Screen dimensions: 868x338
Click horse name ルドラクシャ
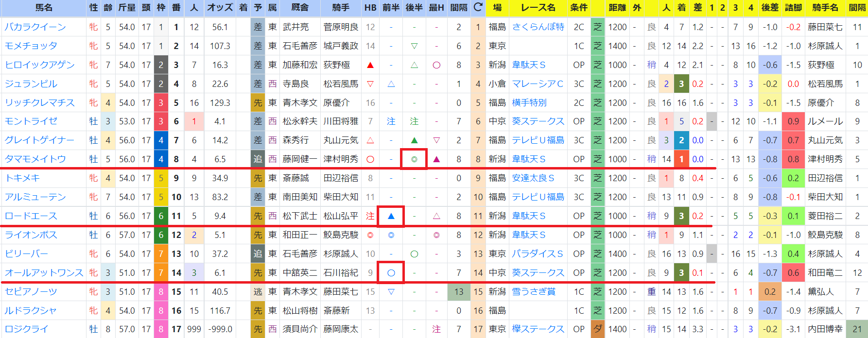[31, 311]
